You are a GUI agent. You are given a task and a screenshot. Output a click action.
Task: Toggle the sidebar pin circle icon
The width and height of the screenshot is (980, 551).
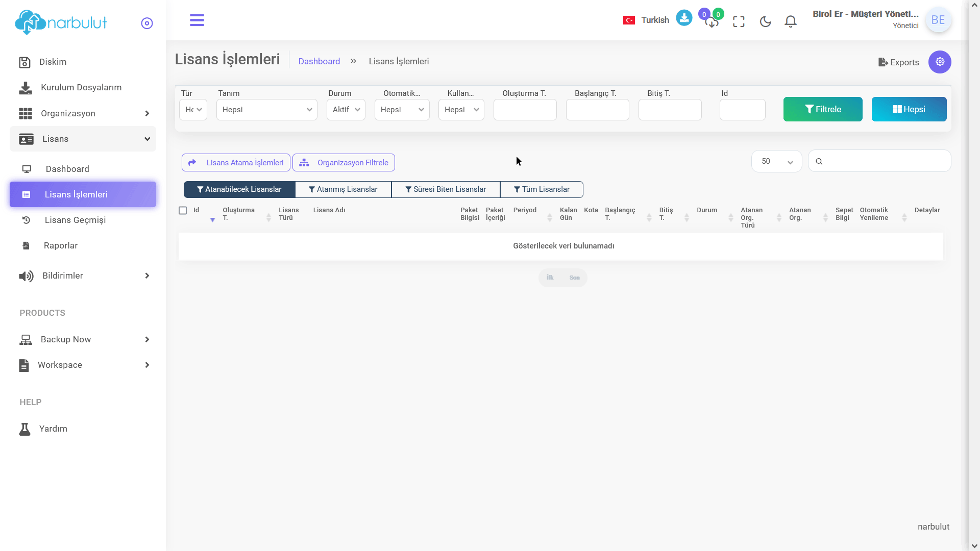click(147, 23)
